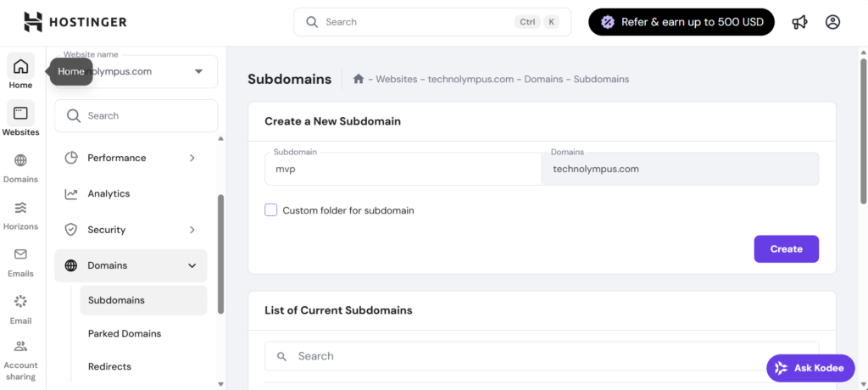Open the Website name dropdown

click(136, 71)
